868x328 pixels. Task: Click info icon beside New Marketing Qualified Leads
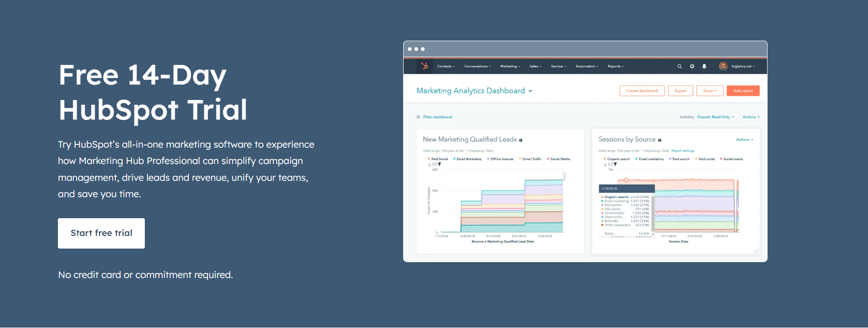tap(521, 140)
